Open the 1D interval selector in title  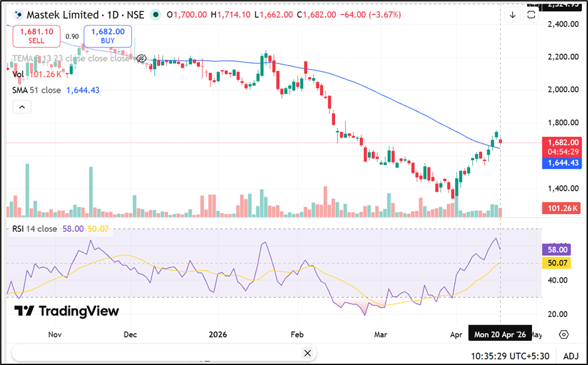pyautogui.click(x=111, y=14)
